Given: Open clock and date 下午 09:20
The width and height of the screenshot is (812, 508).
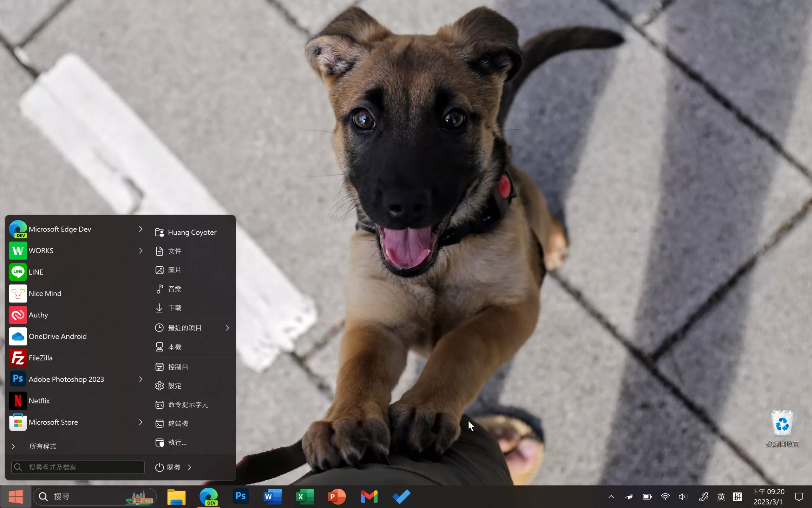Looking at the screenshot, I should coord(768,497).
